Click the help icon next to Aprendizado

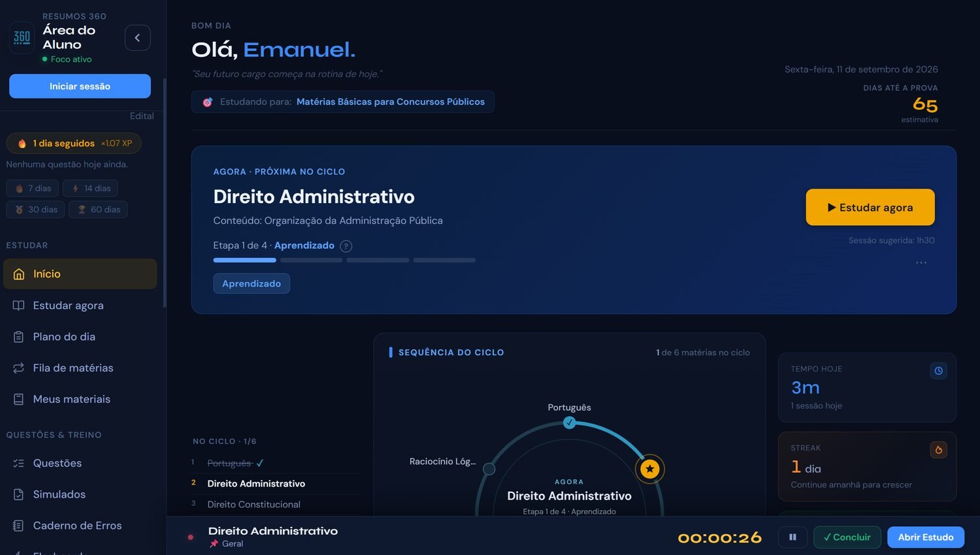(x=346, y=246)
